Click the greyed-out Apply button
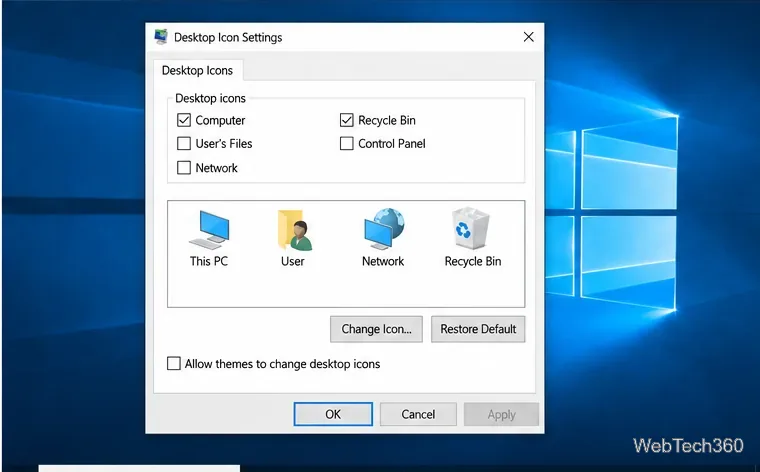This screenshot has height=472, width=760. click(501, 414)
